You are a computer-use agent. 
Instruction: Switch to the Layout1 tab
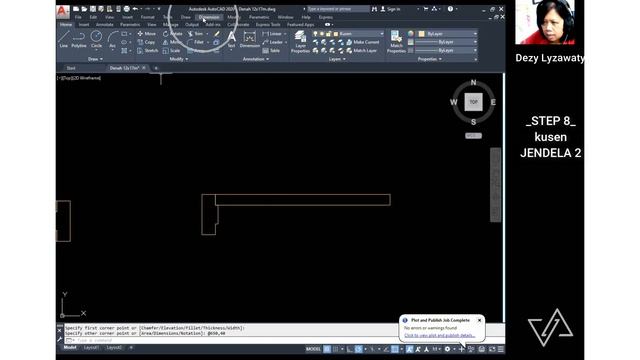91,348
